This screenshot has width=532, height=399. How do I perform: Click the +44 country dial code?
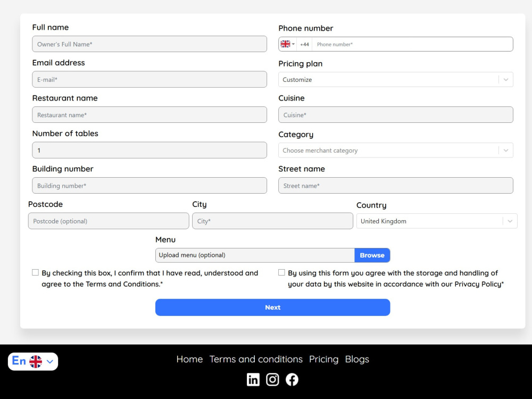tap(304, 44)
